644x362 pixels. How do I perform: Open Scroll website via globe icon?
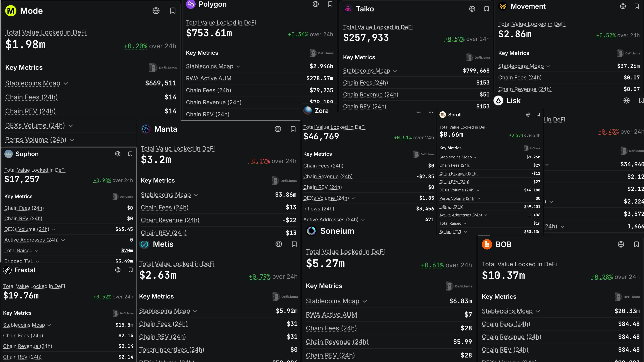(x=528, y=115)
